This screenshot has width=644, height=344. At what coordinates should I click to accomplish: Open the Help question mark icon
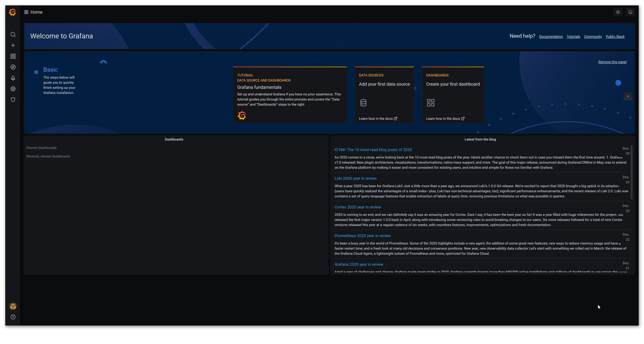click(x=13, y=317)
